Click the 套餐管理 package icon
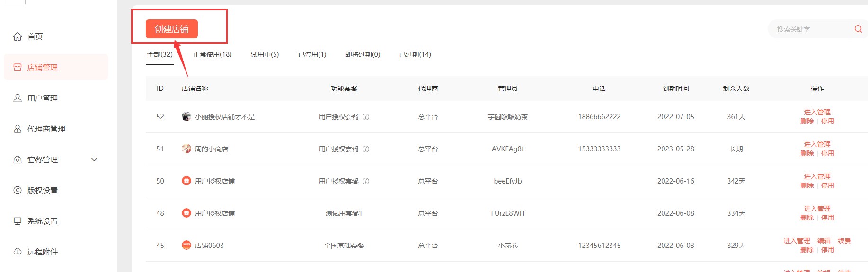This screenshot has height=272, width=868. coord(18,159)
